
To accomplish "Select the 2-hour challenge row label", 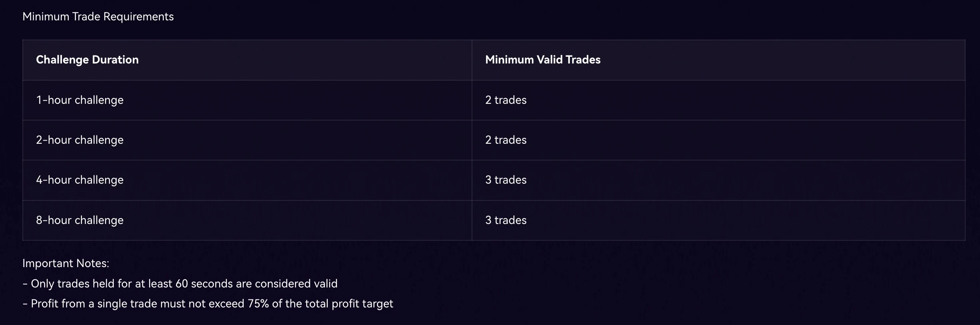I will click(80, 140).
